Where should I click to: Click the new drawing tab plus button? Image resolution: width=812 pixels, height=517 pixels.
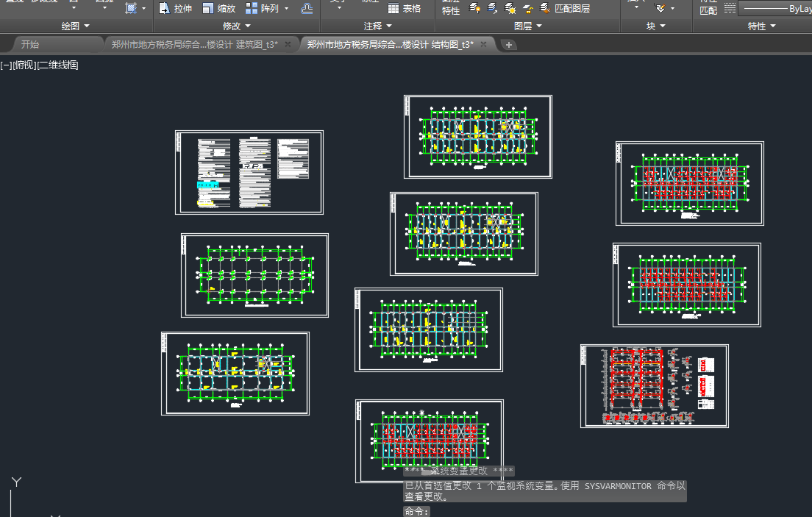[509, 45]
